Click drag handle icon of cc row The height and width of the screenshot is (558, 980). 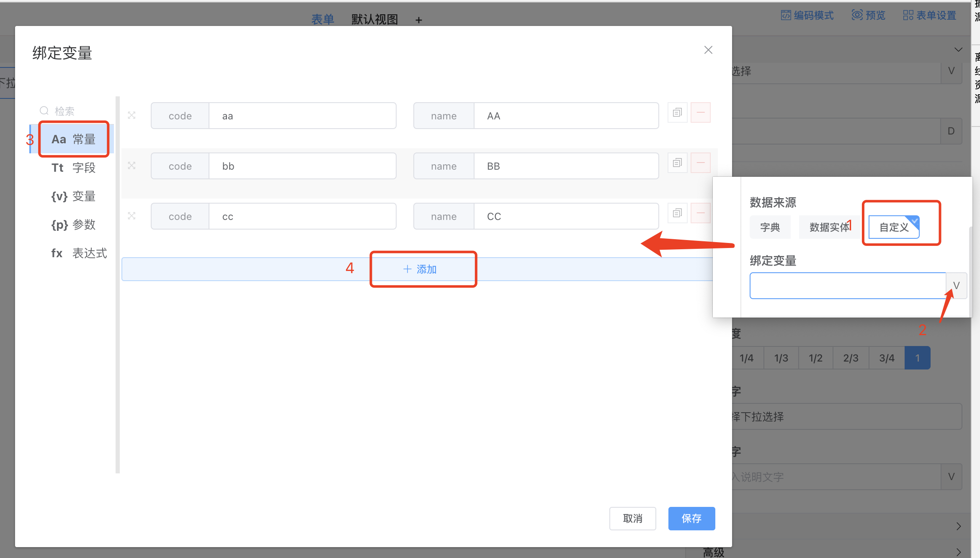[x=132, y=216]
